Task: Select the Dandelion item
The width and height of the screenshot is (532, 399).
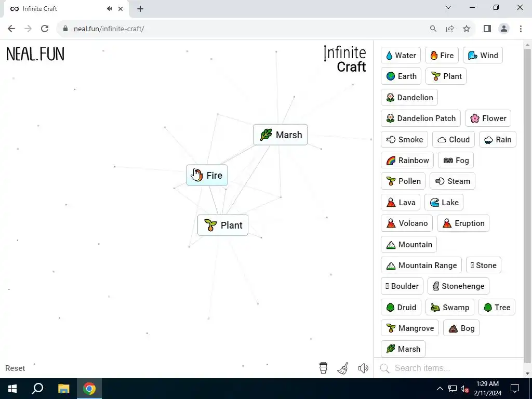Action: [409, 97]
